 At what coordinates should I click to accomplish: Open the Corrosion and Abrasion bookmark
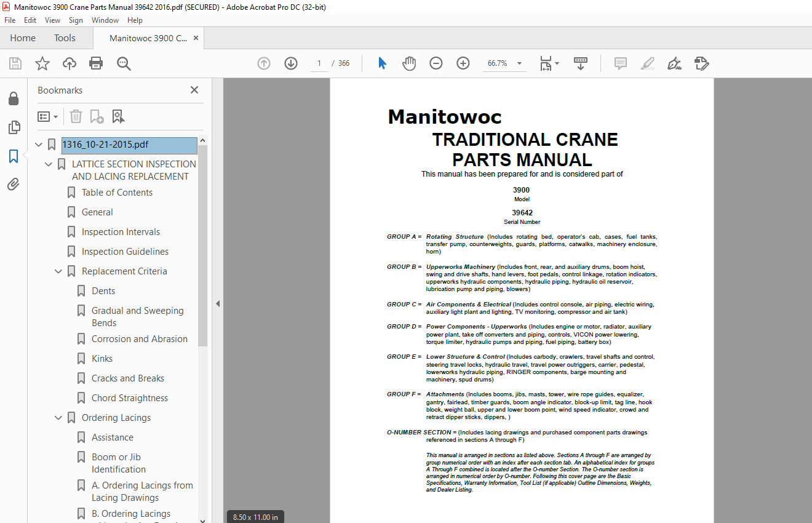[x=140, y=339]
